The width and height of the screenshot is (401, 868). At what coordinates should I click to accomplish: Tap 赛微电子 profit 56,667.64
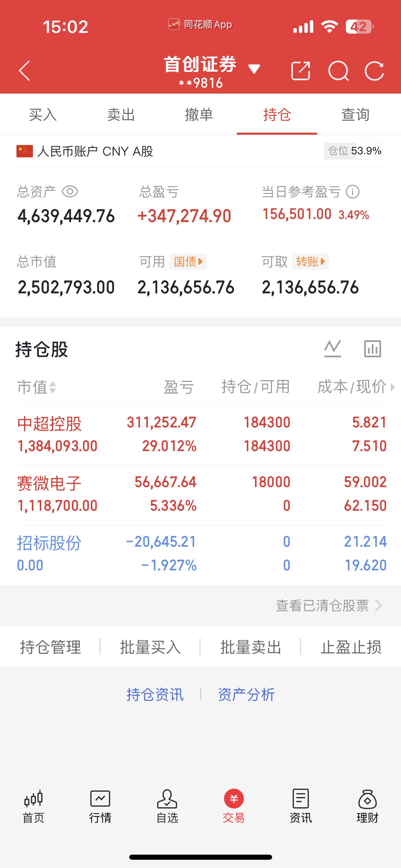pyautogui.click(x=166, y=482)
